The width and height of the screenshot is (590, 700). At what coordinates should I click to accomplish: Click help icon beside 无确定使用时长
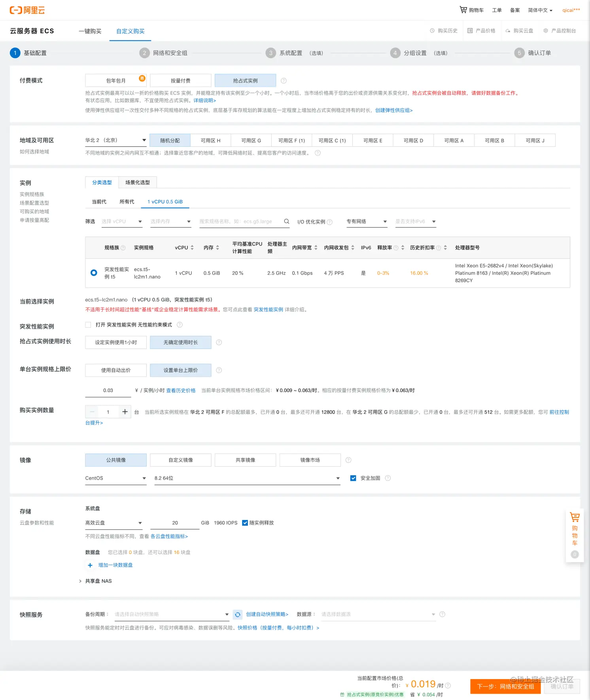pyautogui.click(x=219, y=342)
